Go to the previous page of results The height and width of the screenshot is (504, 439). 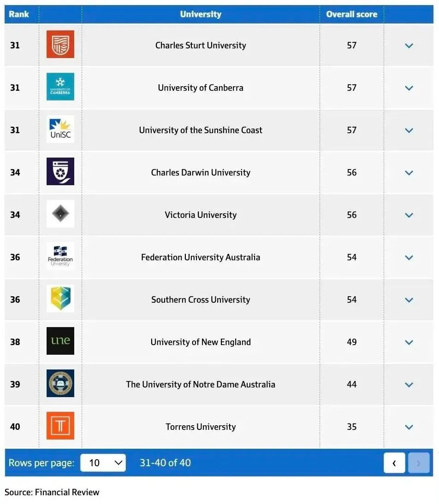tap(394, 463)
